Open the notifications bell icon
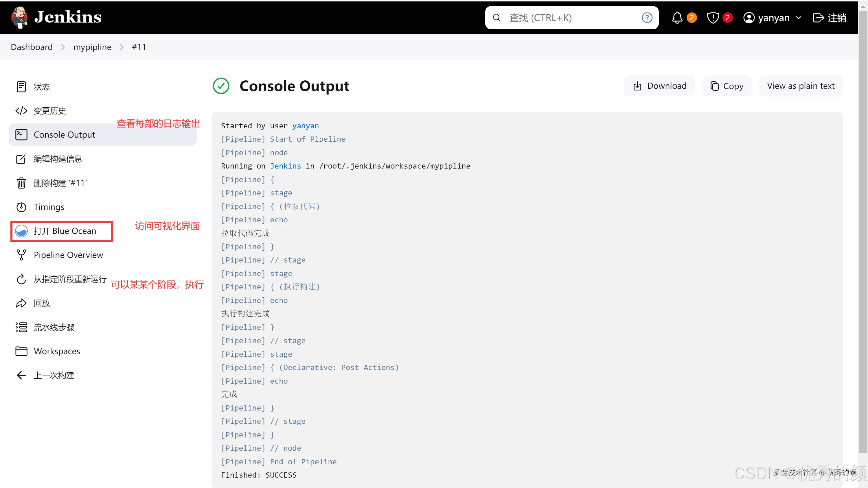This screenshot has width=868, height=488. [x=677, y=18]
